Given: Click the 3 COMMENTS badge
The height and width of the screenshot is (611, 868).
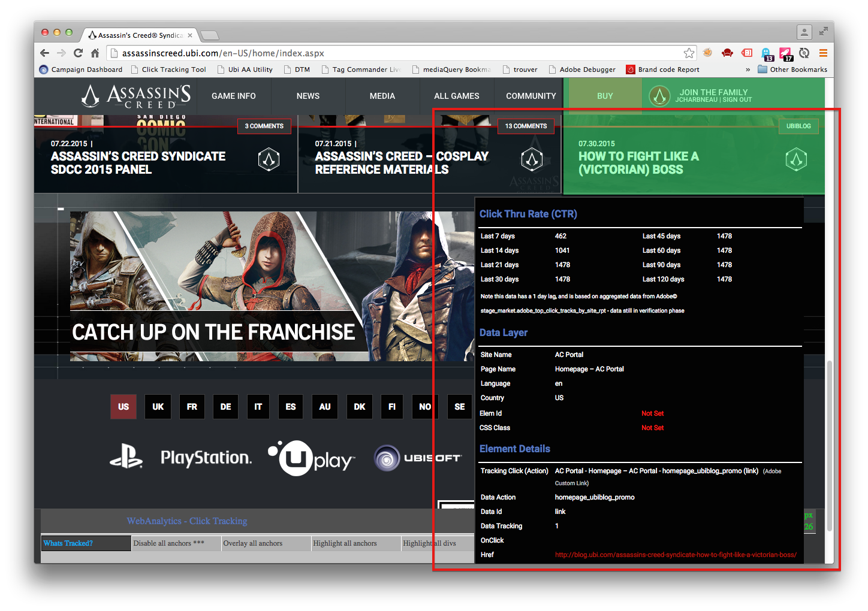Looking at the screenshot, I should (264, 126).
